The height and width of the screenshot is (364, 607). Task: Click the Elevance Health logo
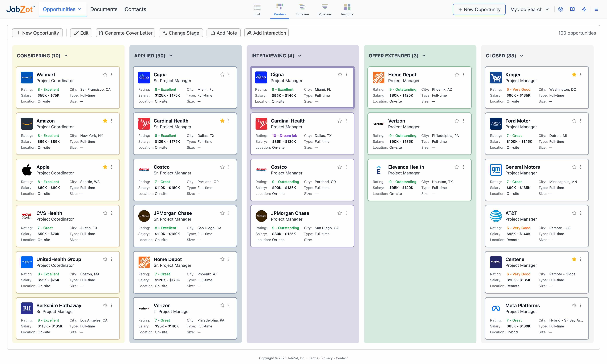(x=379, y=170)
